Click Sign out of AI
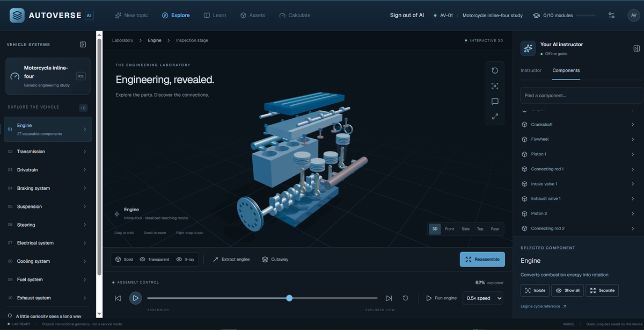The height and width of the screenshot is (330, 644). tap(407, 15)
